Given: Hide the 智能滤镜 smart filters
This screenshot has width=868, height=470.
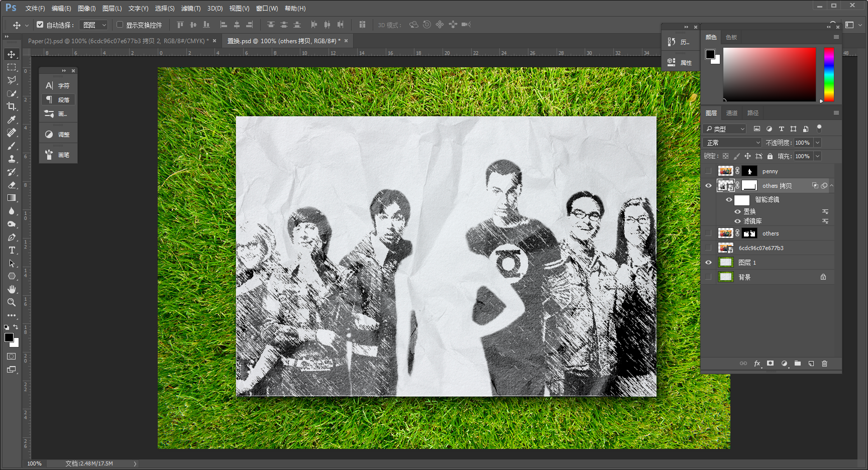Looking at the screenshot, I should [729, 200].
